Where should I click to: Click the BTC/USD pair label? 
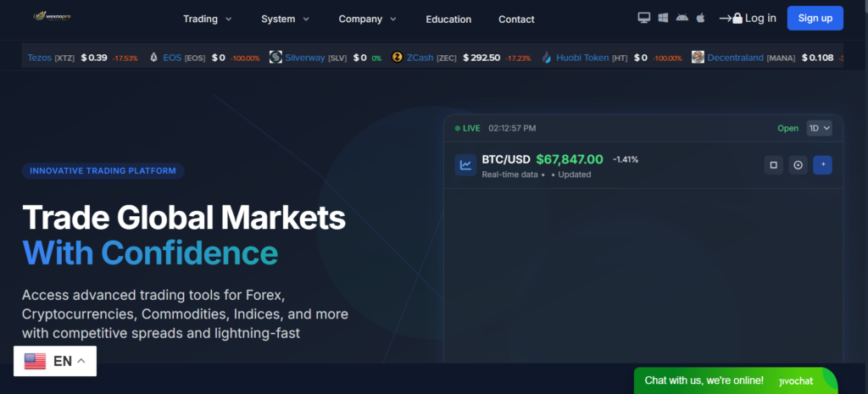(x=506, y=159)
